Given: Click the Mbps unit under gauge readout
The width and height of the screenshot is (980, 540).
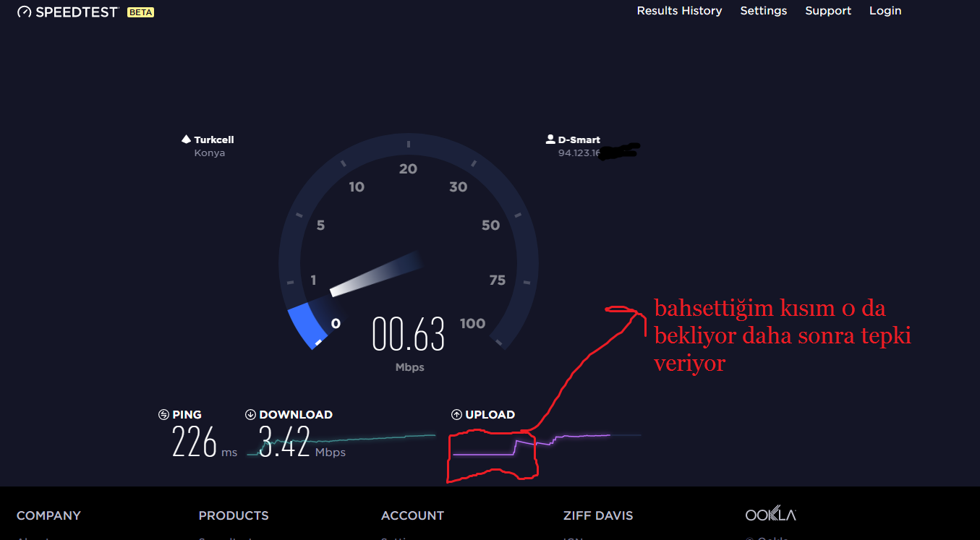Looking at the screenshot, I should [409, 367].
